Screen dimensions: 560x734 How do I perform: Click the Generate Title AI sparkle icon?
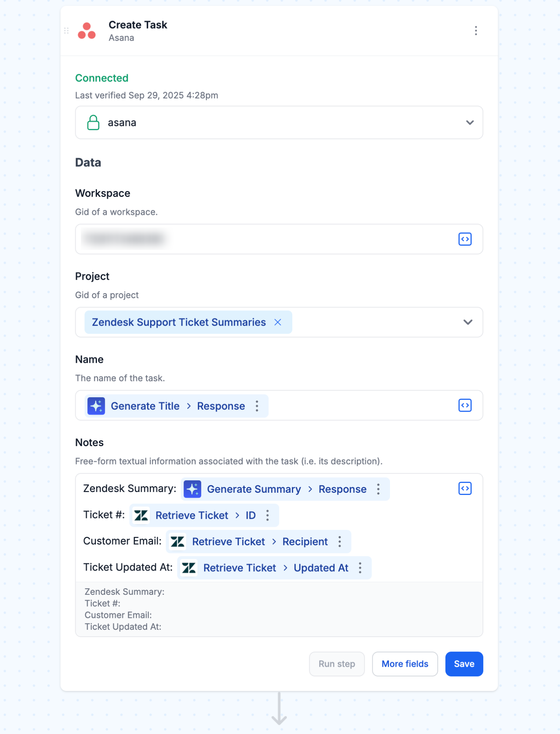tap(96, 406)
